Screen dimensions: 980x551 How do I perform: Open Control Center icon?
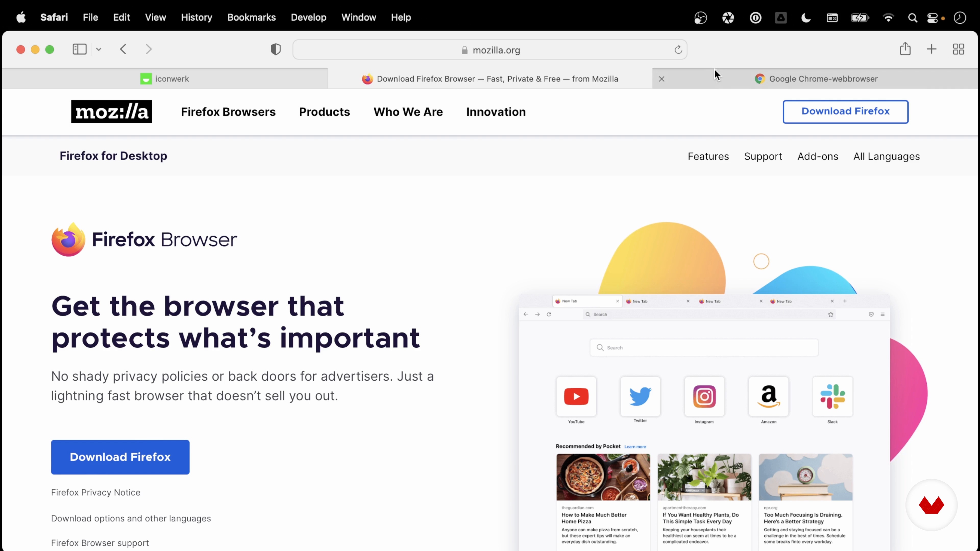(933, 18)
